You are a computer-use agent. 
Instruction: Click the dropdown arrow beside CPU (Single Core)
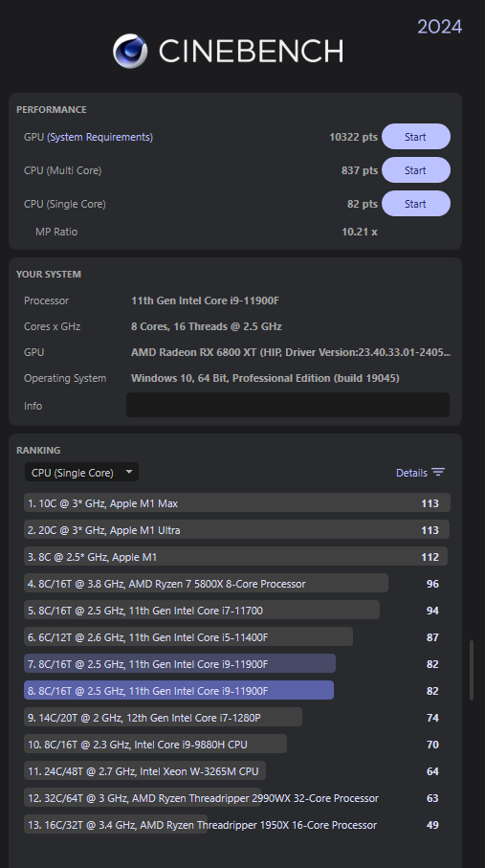click(129, 472)
